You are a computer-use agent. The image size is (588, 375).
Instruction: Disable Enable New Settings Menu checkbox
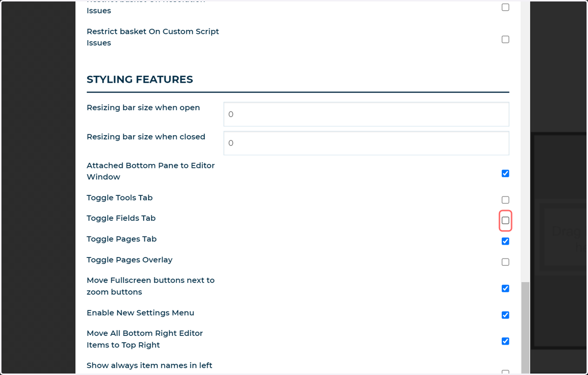click(505, 315)
